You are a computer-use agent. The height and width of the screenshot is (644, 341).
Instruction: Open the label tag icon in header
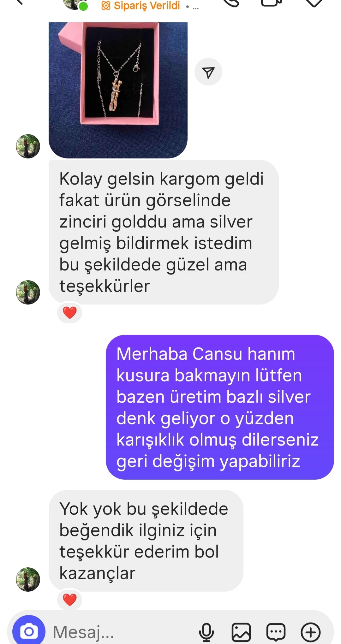314,3
